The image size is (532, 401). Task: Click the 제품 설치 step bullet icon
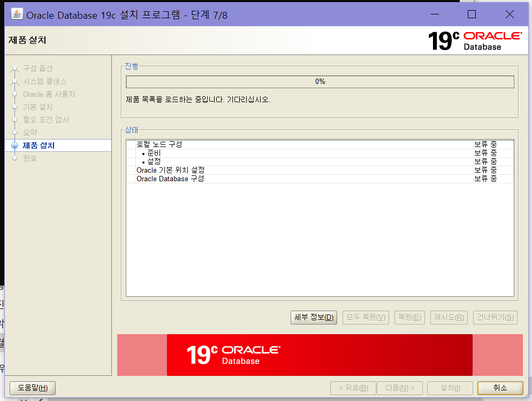pos(14,145)
